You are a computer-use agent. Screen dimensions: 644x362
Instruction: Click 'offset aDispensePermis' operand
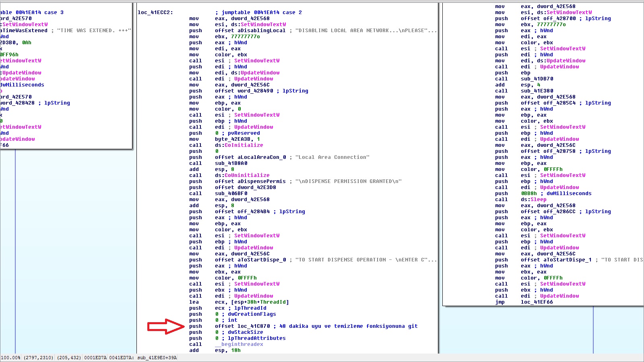click(250, 181)
